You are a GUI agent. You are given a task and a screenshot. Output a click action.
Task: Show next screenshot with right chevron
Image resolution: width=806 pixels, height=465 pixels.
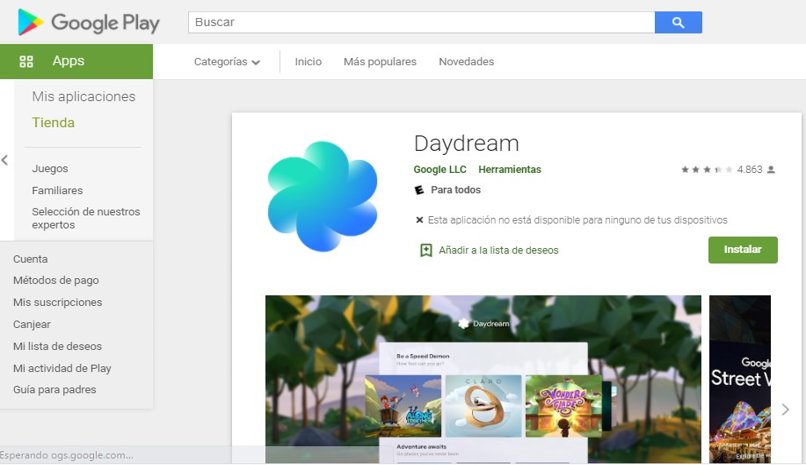pyautogui.click(x=785, y=410)
